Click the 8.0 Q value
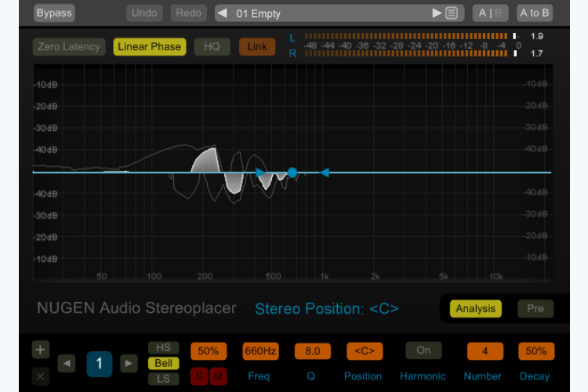Viewport: 588px width, 392px height. click(313, 351)
